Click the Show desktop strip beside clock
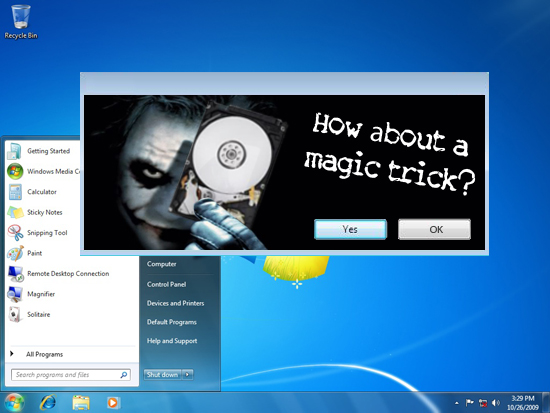 (x=546, y=402)
